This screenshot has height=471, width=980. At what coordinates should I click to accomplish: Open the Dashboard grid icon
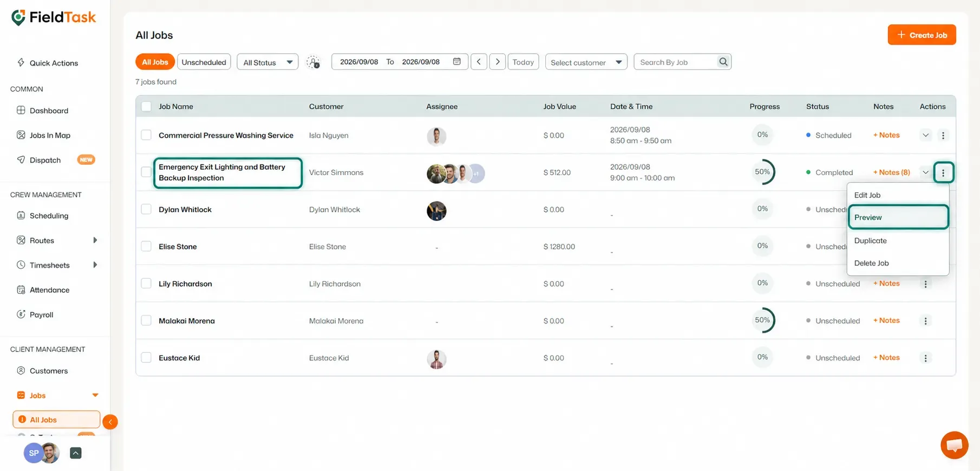pyautogui.click(x=21, y=110)
